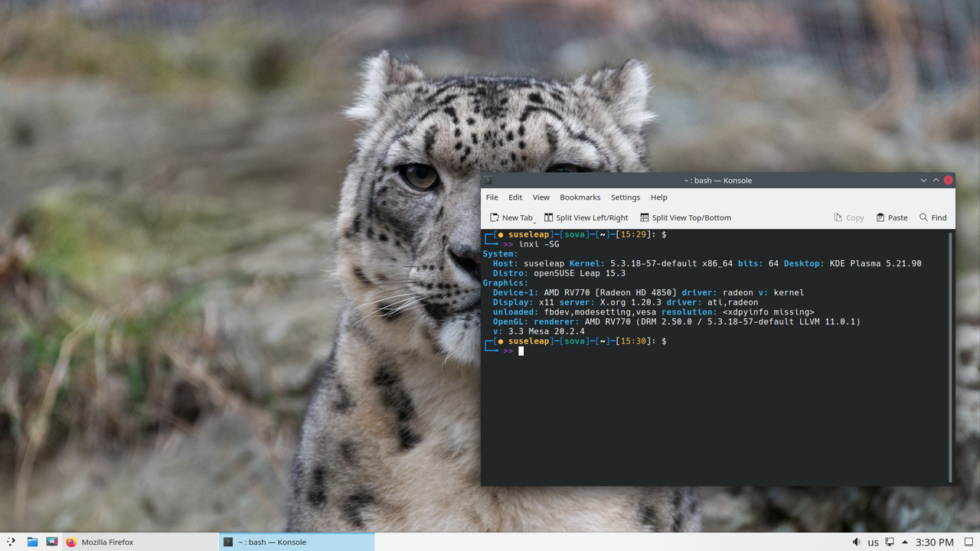Screen dimensions: 980x551
Task: Click the monitor icon next to file manager
Action: pyautogui.click(x=52, y=542)
